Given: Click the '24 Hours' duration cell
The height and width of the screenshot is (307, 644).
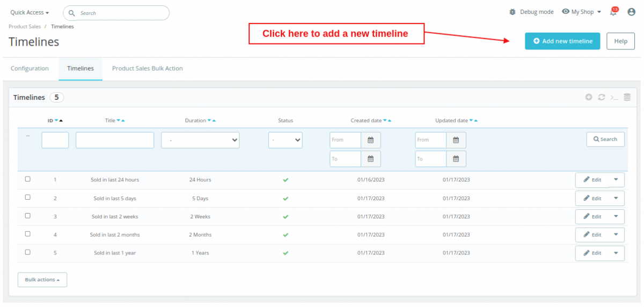Looking at the screenshot, I should click(x=200, y=180).
